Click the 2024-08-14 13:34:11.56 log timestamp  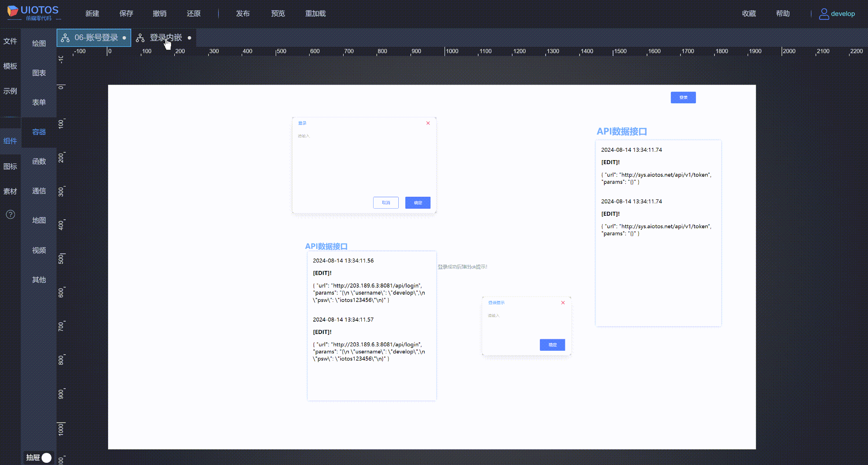click(x=343, y=261)
